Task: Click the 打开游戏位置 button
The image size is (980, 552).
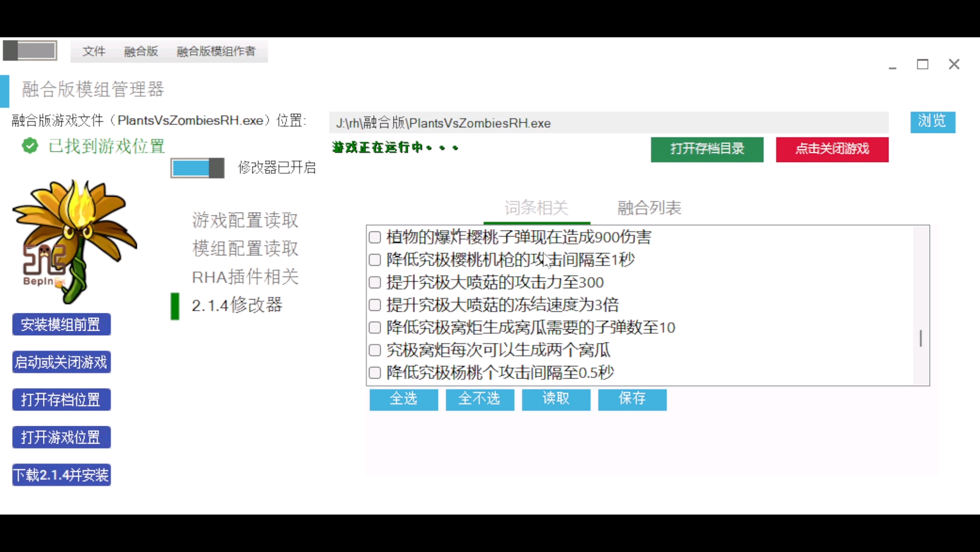Action: (x=61, y=438)
